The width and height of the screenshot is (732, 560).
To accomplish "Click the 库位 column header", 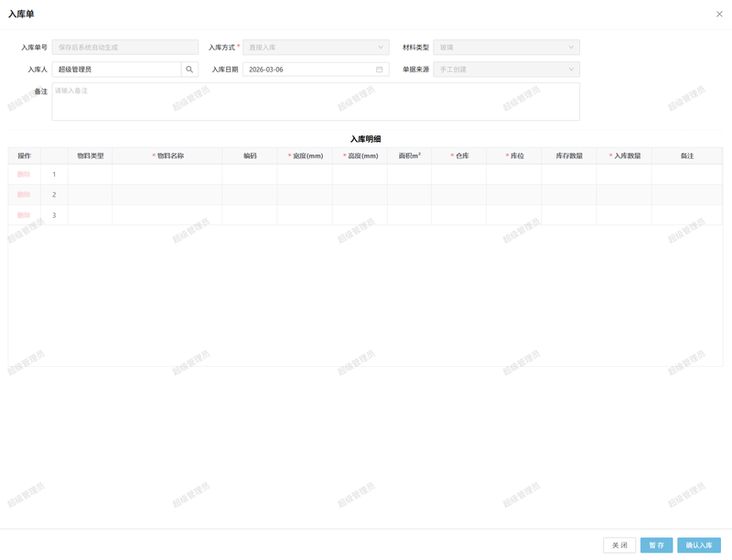I will (x=514, y=156).
